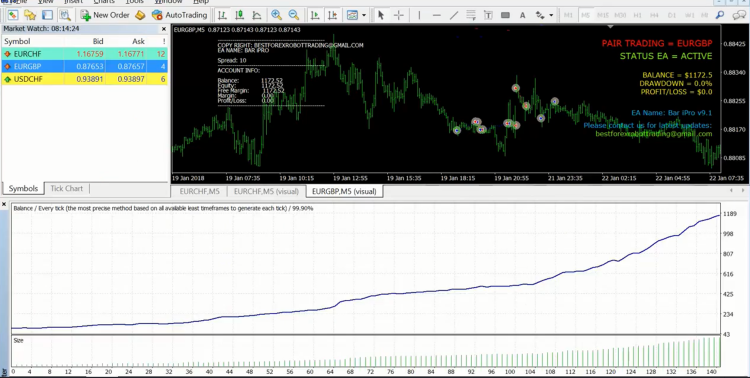Click the Zoom Out magnifier icon
Viewport: 750px width, 378px height.
point(294,15)
